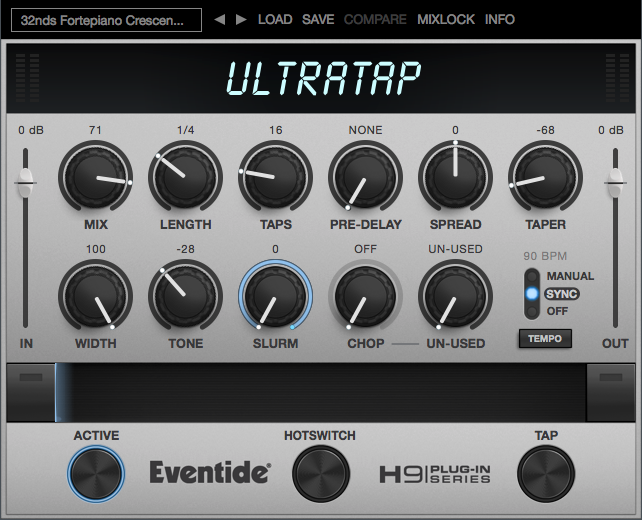
Task: Load the next preset with right arrow
Action: pos(241,19)
